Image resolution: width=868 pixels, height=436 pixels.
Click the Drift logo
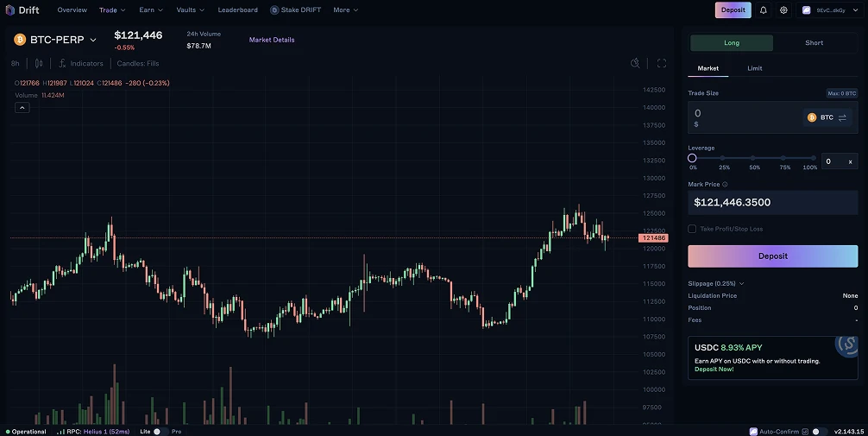[x=22, y=10]
